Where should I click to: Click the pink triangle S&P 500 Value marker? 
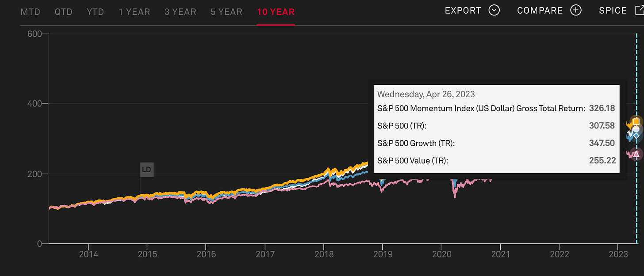(x=636, y=154)
